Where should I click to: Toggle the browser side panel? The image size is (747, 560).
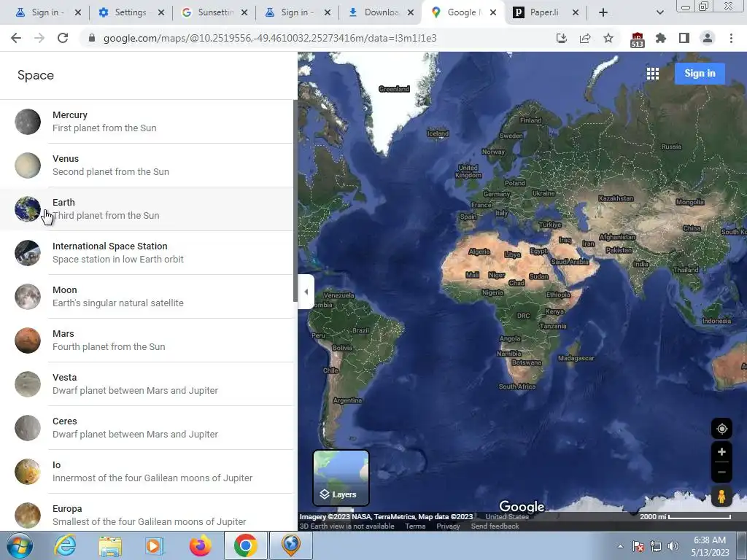(684, 38)
